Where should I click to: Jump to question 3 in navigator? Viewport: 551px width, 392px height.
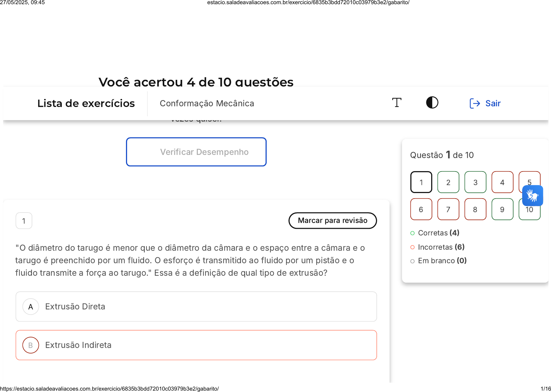click(x=475, y=182)
